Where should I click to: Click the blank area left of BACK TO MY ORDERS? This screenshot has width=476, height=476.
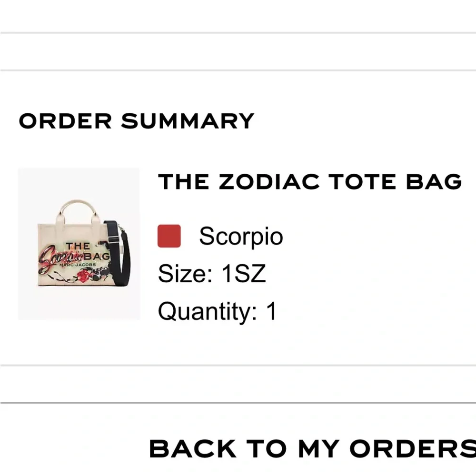coord(71,446)
